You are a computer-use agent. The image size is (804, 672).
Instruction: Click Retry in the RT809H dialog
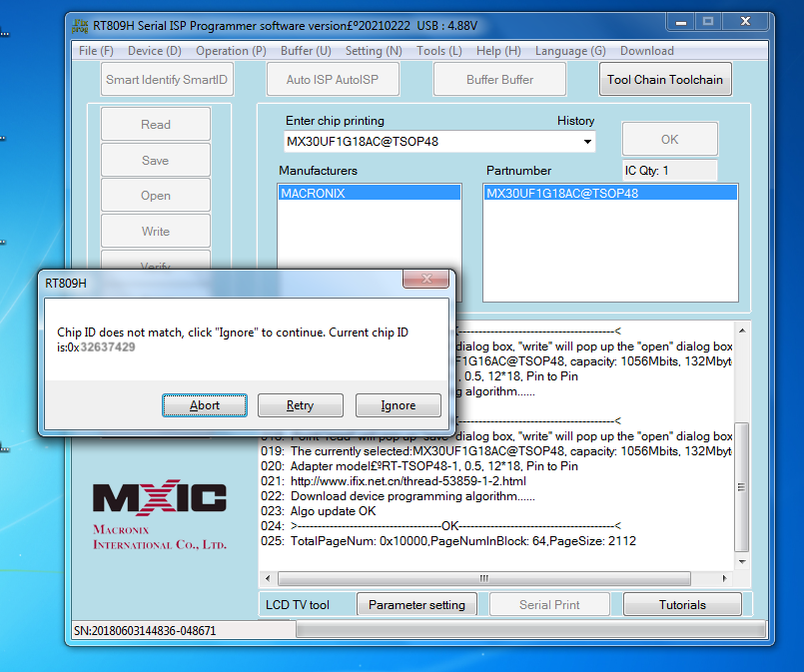[x=300, y=405]
